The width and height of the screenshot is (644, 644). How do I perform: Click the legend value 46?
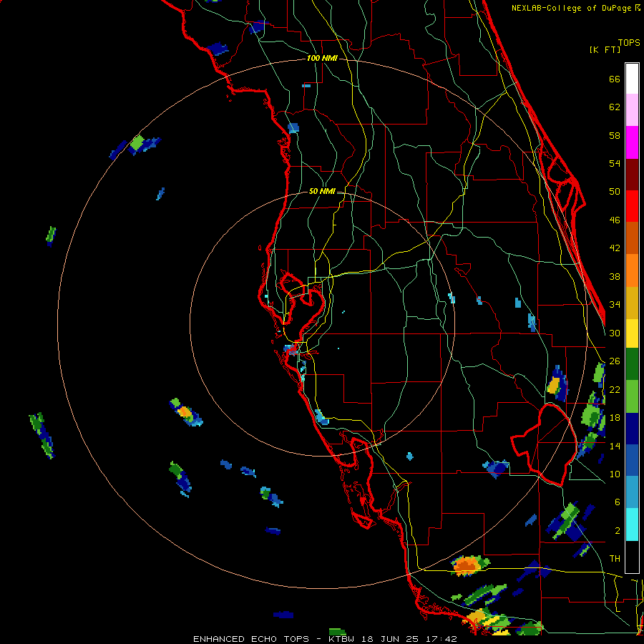[615, 220]
